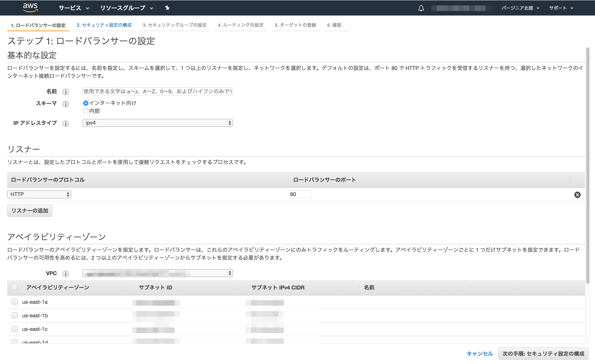Image resolution: width=595 pixels, height=364 pixels.
Task: Click the アベイラビリティーゾーン column header
Action: (58, 287)
